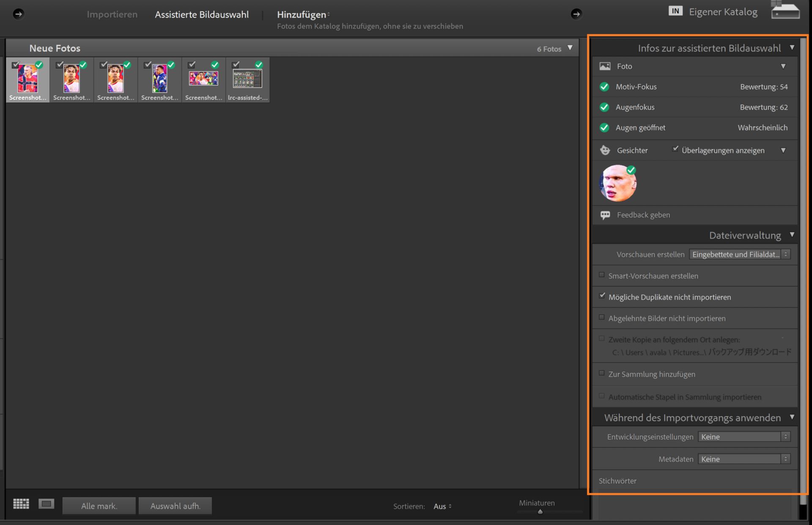Click the destination arrow icon beside Hinzufügen
This screenshot has height=525, width=812.
tap(576, 14)
